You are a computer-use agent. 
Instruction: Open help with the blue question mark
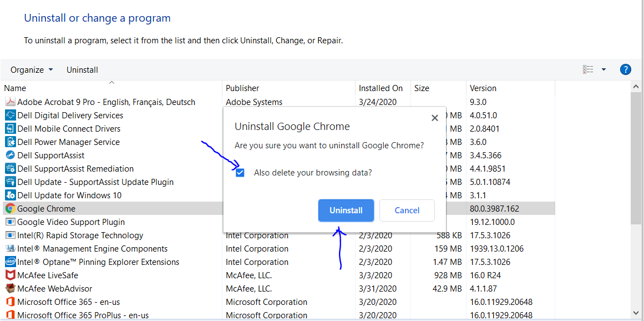626,69
